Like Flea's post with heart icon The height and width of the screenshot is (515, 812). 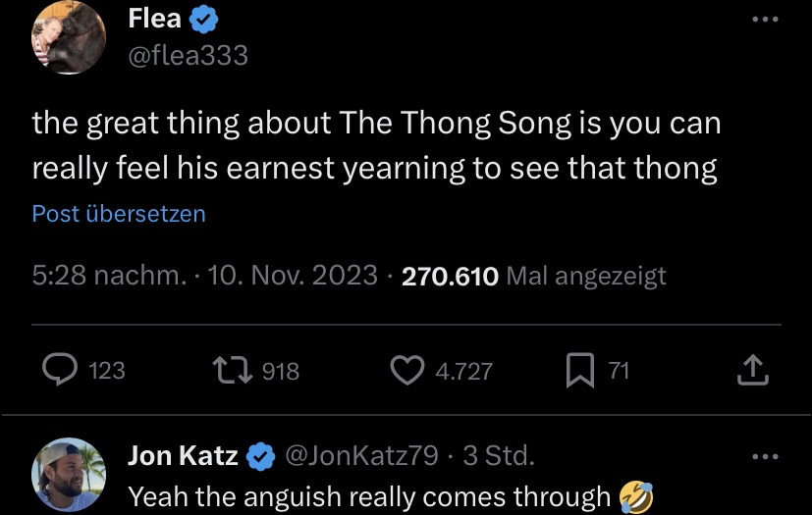tap(406, 370)
